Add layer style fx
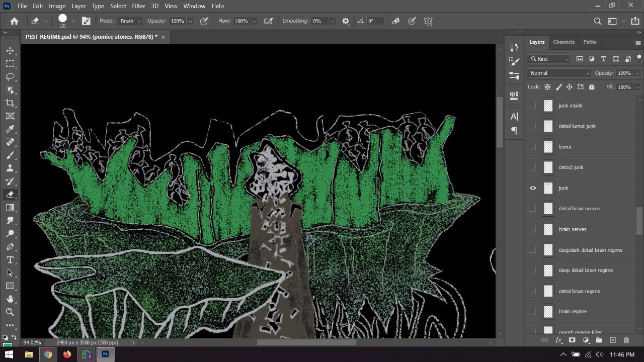Screen dimensions: 644x362 point(558,340)
